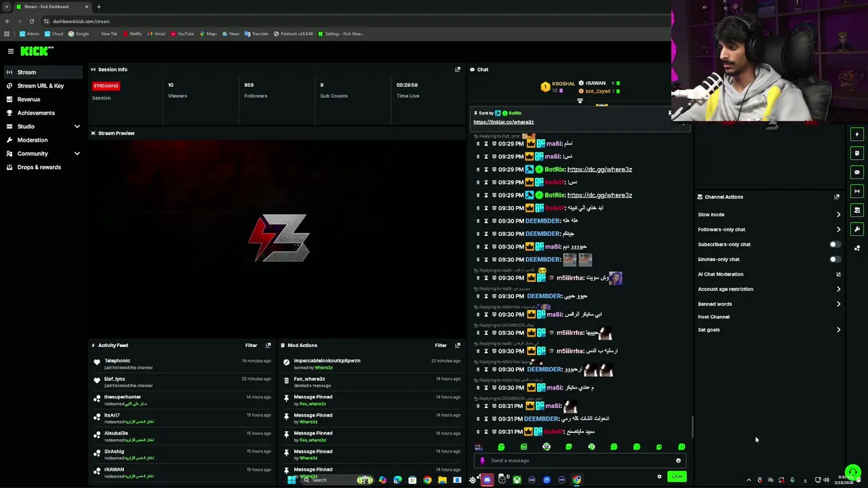Click the chat bubble icon in right rail
Screen dimensions: 868x488
pyautogui.click(x=857, y=172)
